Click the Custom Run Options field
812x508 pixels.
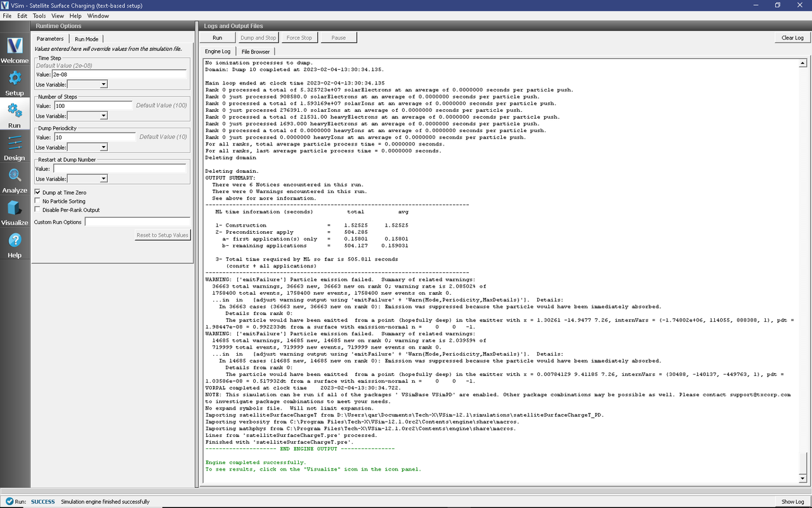tap(137, 222)
